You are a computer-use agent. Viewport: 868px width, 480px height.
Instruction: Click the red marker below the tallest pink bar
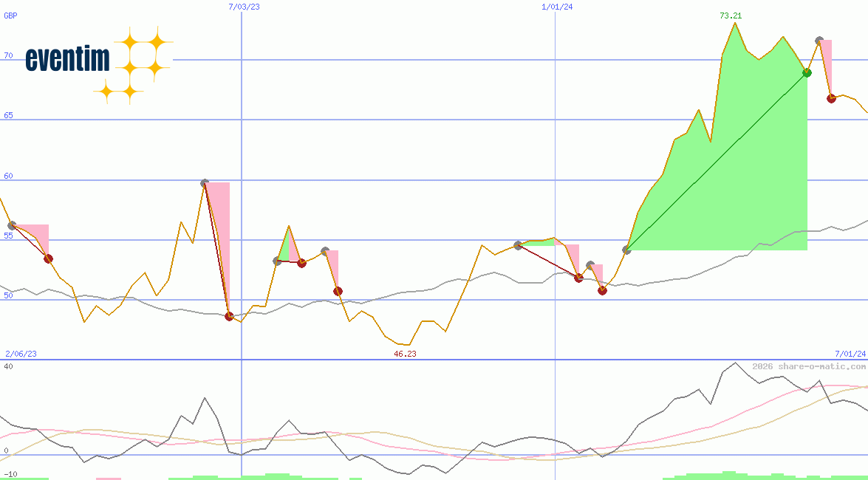(229, 316)
